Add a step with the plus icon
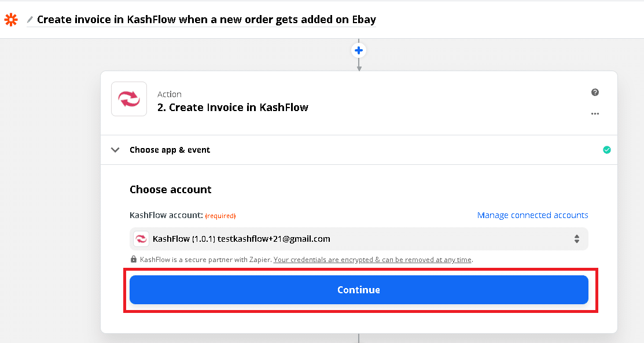Screen dimensions: 644x343 click(x=359, y=50)
